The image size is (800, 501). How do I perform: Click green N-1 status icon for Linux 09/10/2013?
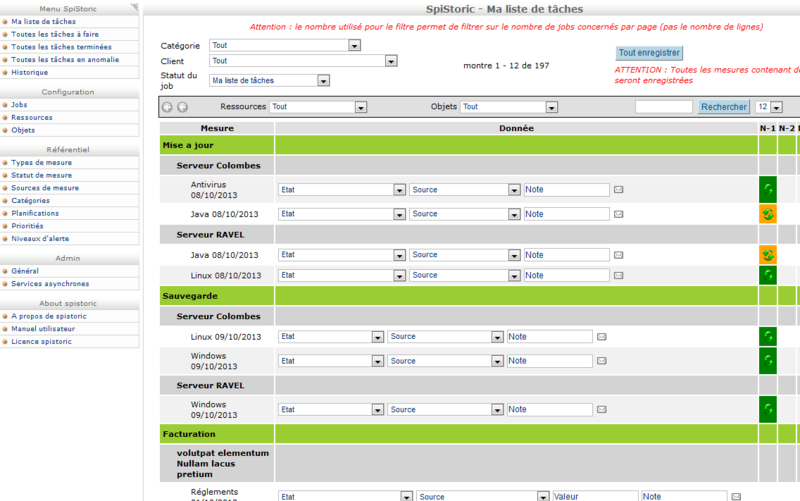coord(768,337)
